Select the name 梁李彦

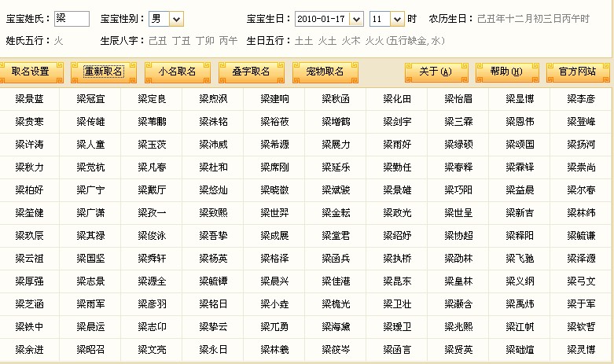tap(582, 99)
